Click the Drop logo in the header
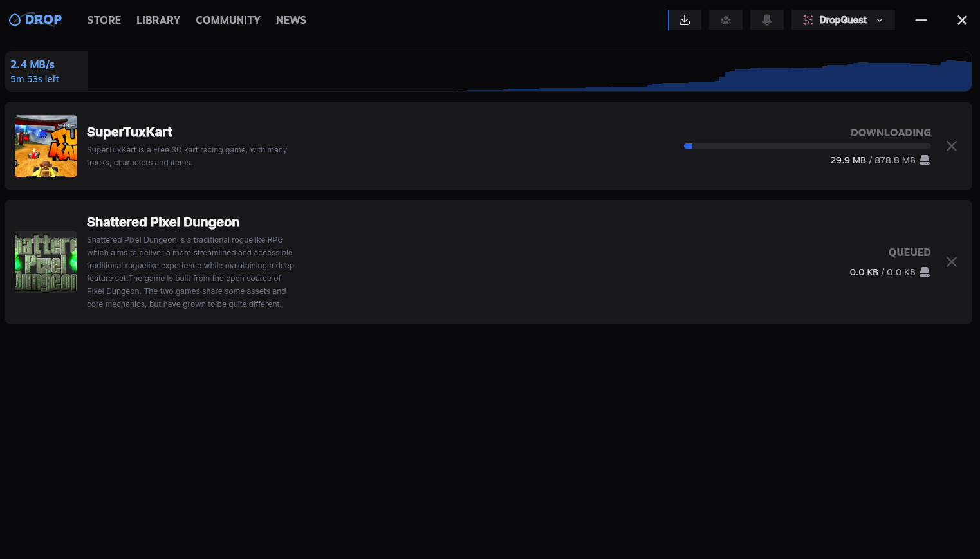980x559 pixels. [x=35, y=20]
